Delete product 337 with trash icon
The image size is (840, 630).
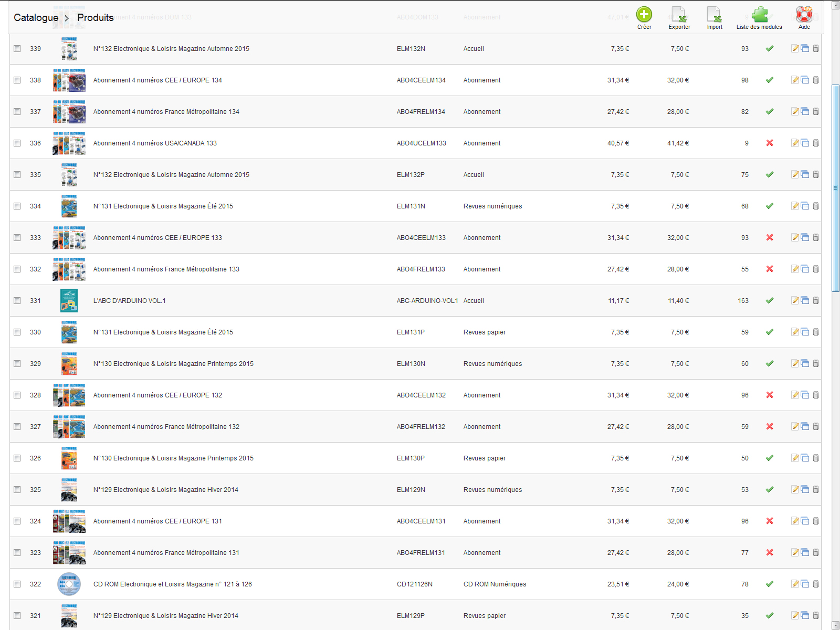815,111
